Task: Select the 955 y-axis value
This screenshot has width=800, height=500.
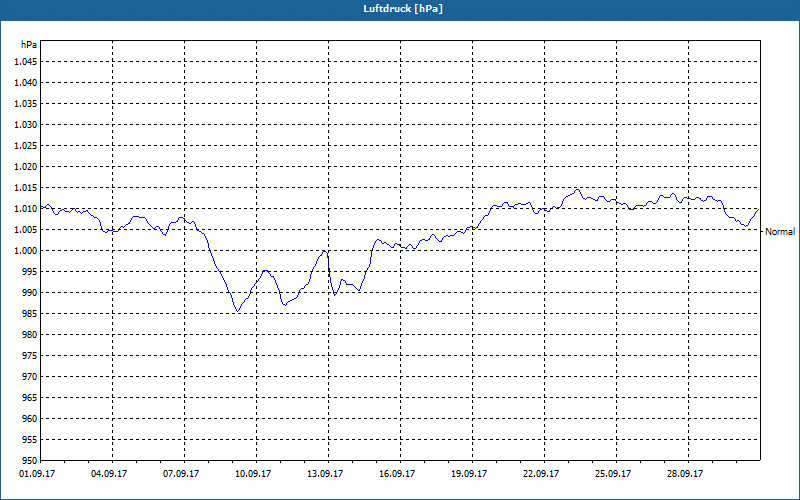Action: coord(30,440)
